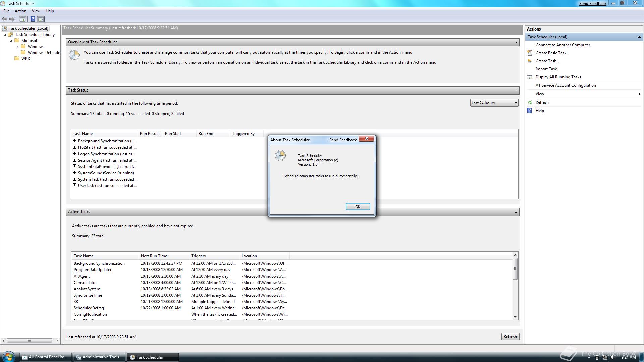This screenshot has height=362, width=644.
Task: Click the Active Tasks list vertical scrollbar thumb
Action: click(515, 268)
